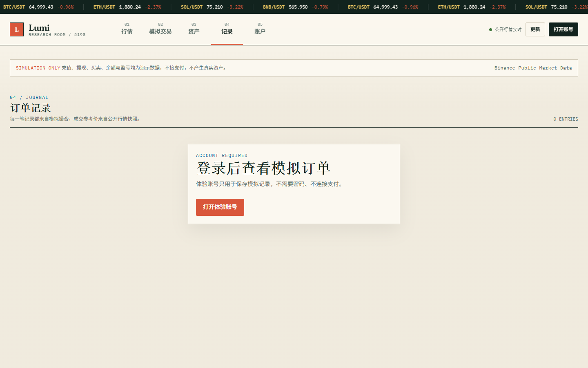Open the 账户 account tab

260,29
